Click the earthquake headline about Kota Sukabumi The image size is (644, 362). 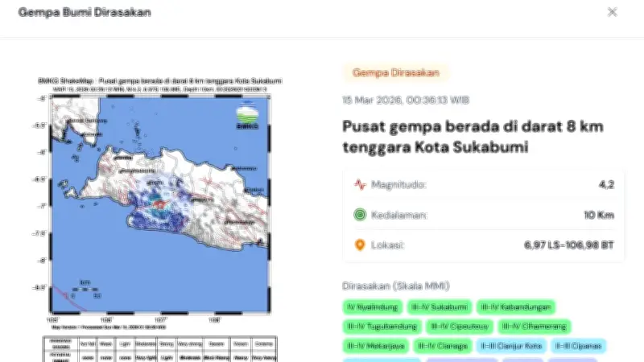(473, 138)
